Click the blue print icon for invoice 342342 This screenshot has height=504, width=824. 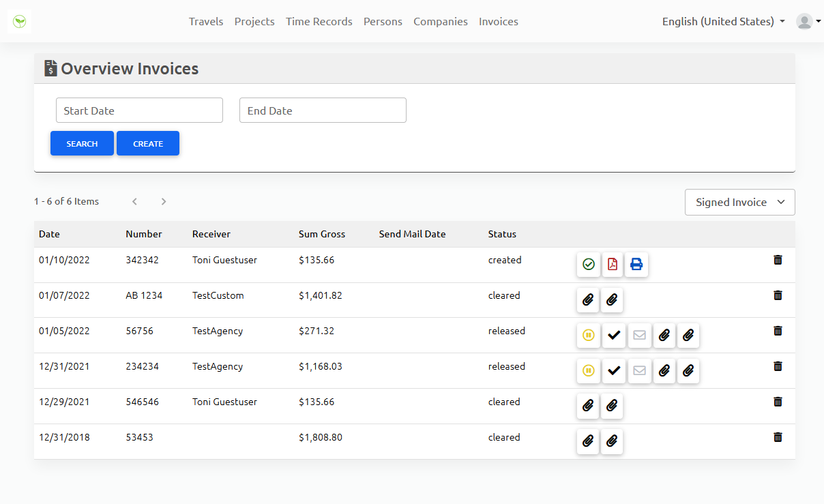[x=636, y=265]
